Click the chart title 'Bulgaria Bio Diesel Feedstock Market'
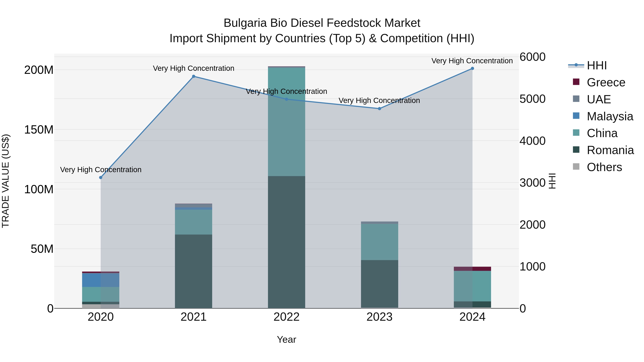644x362 pixels. tap(322, 23)
